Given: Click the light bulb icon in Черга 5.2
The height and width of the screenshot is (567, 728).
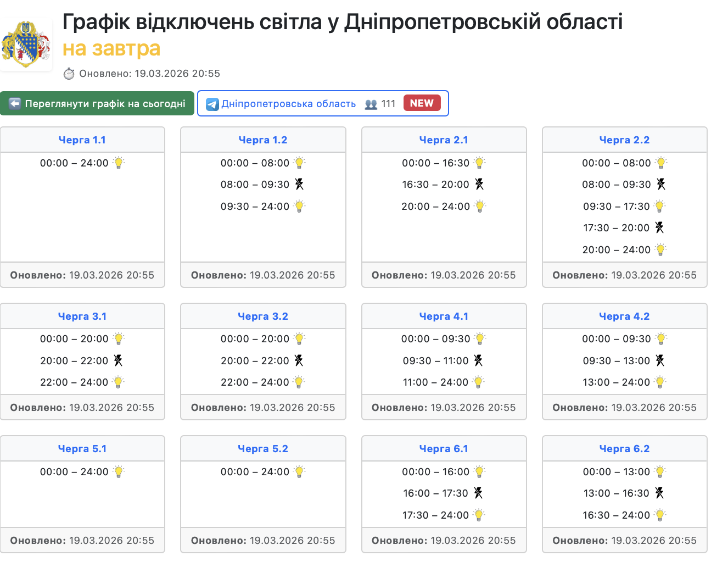Looking at the screenshot, I should [299, 471].
